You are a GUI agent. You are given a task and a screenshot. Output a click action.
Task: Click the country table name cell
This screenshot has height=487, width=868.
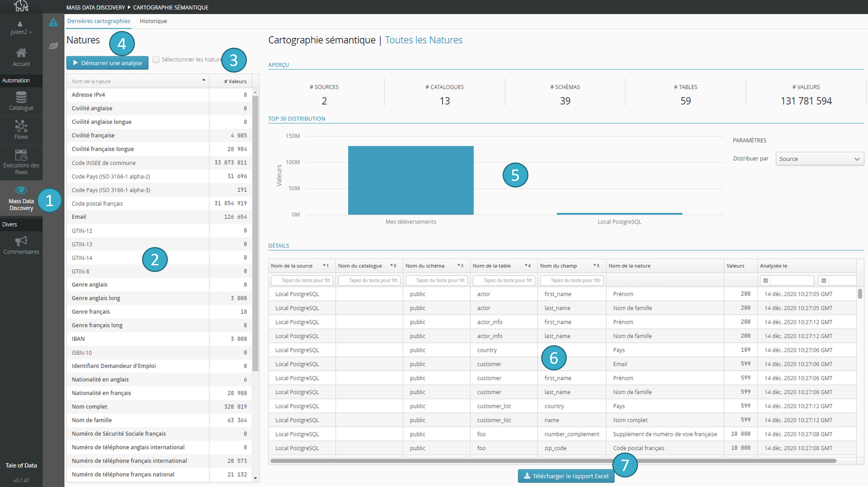(x=504, y=350)
